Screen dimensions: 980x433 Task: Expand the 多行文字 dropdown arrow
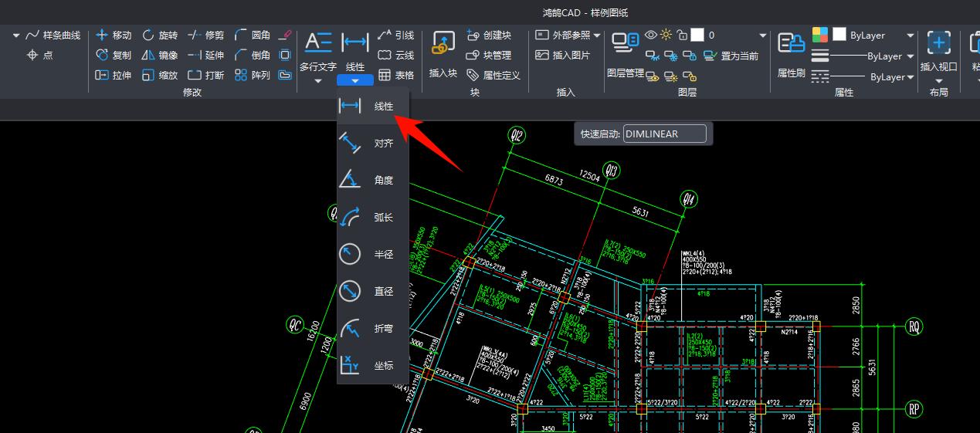pos(318,80)
